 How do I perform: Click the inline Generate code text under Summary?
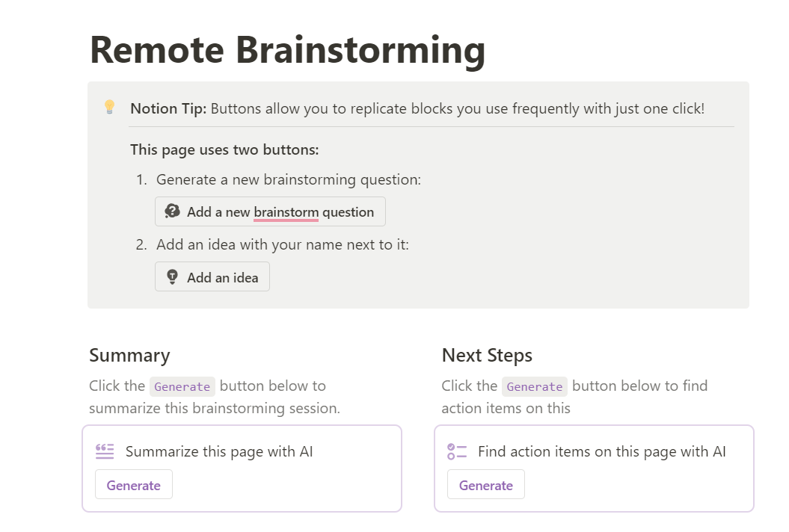182,386
